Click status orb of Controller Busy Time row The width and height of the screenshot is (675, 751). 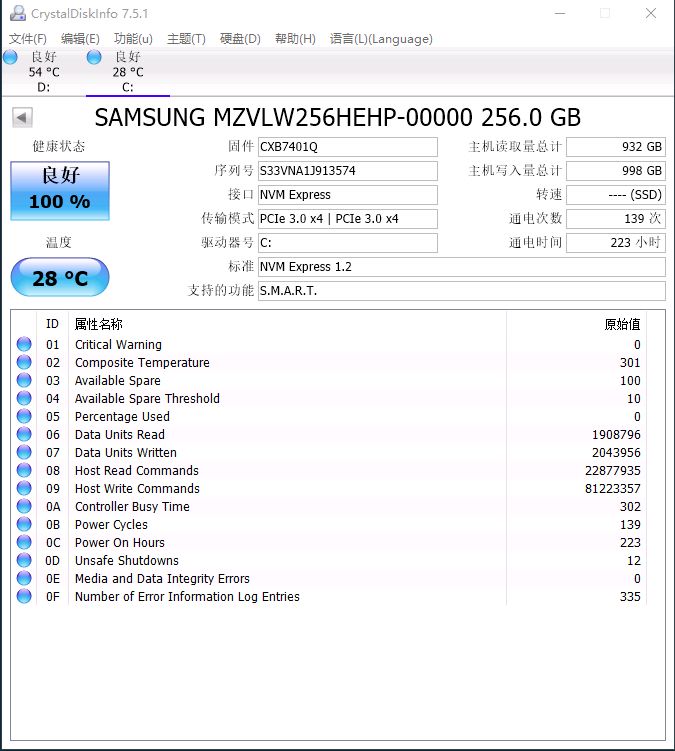click(x=24, y=506)
